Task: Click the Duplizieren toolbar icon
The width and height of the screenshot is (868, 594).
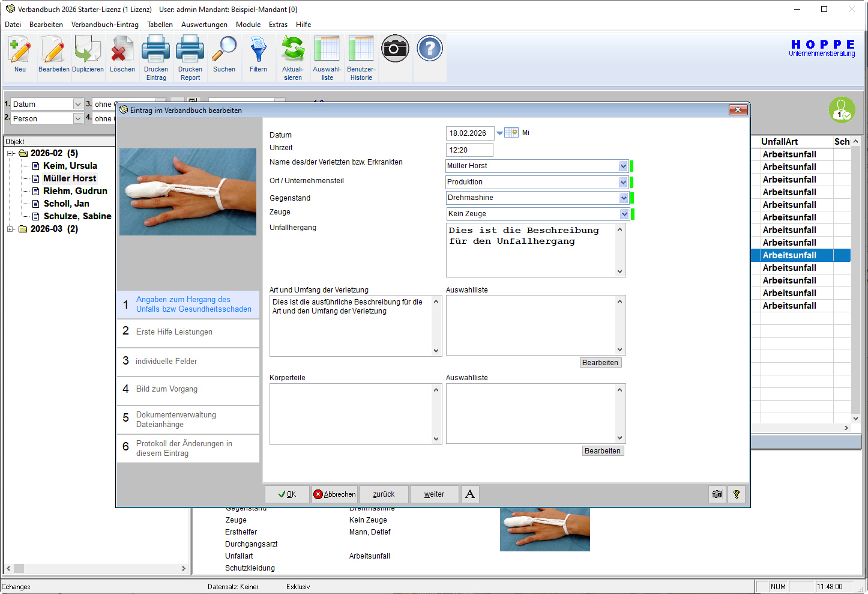Action: (x=88, y=50)
